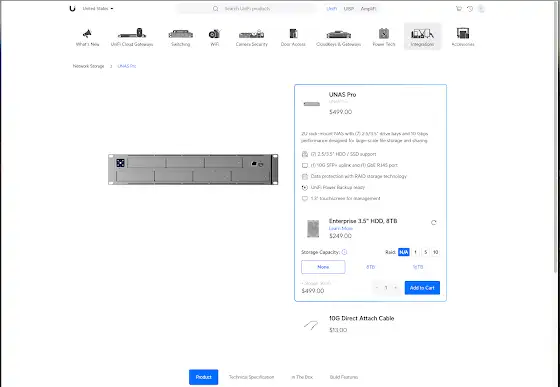560x387 pixels.
Task: Click the UNAS Pro product title
Action: 342,95
